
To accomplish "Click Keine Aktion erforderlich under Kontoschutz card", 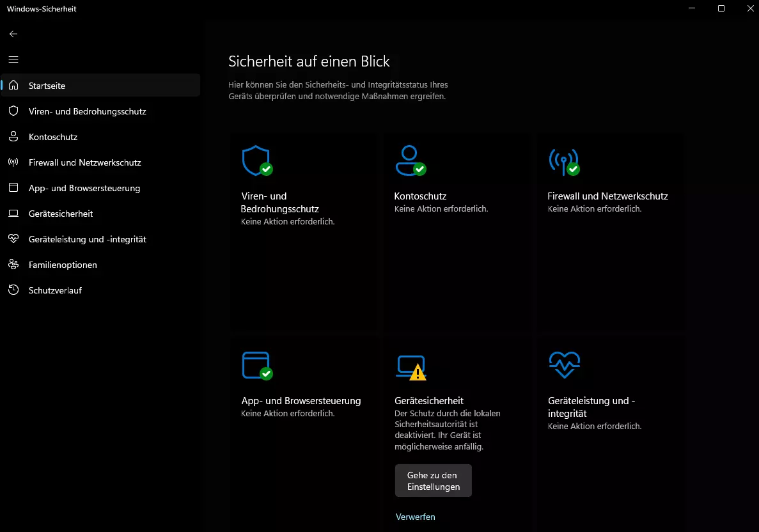I will [441, 208].
